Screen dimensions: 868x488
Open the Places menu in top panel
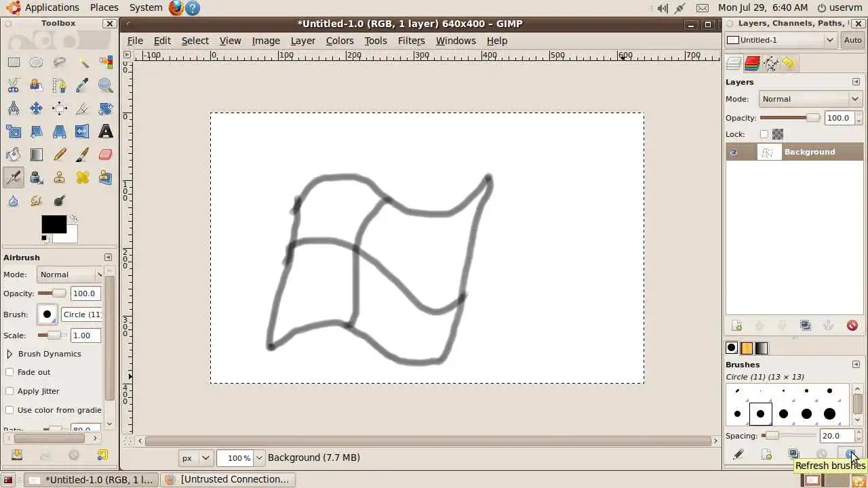[104, 7]
